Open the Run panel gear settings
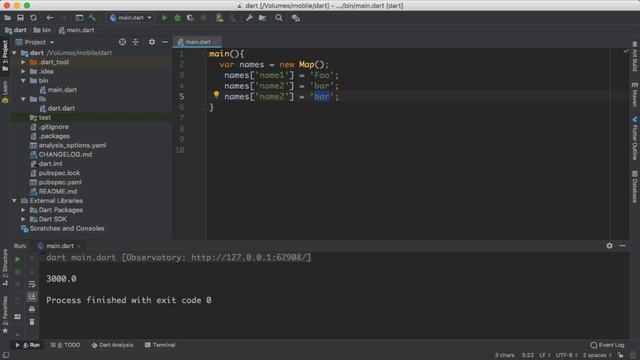The height and width of the screenshot is (360, 640). (x=609, y=246)
